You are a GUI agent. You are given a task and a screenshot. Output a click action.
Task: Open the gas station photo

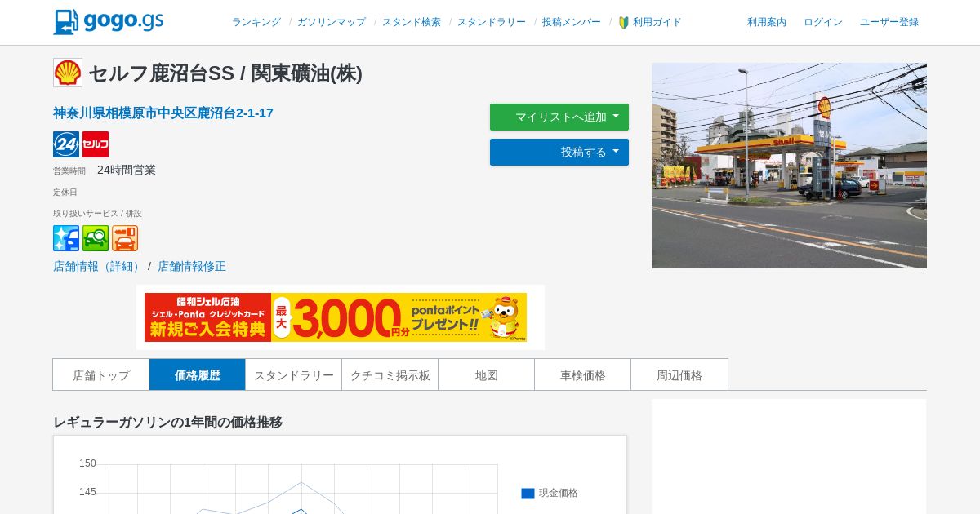789,166
